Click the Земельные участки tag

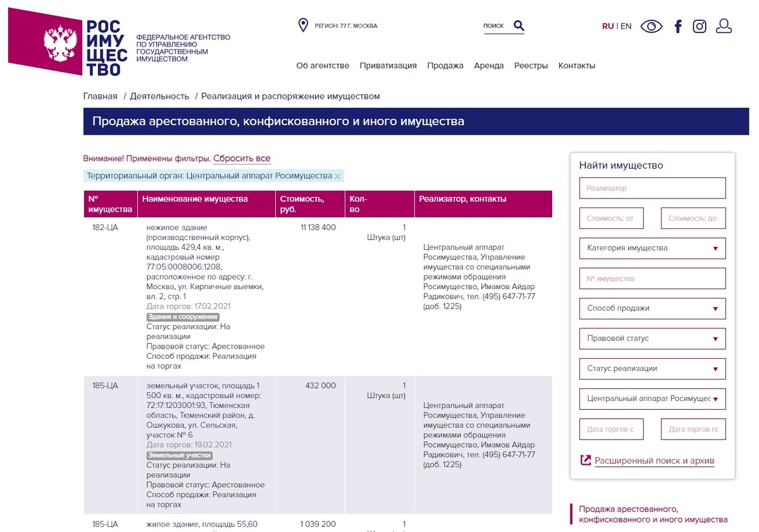coord(180,455)
